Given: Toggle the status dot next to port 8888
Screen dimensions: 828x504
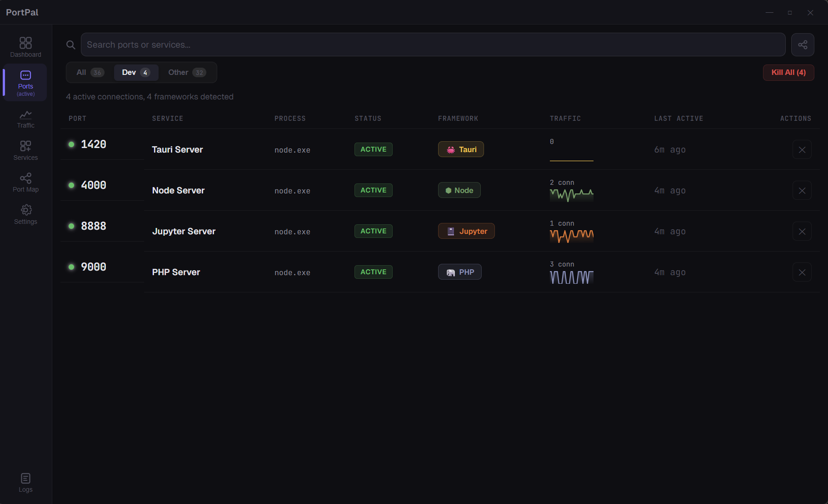Looking at the screenshot, I should (x=71, y=226).
